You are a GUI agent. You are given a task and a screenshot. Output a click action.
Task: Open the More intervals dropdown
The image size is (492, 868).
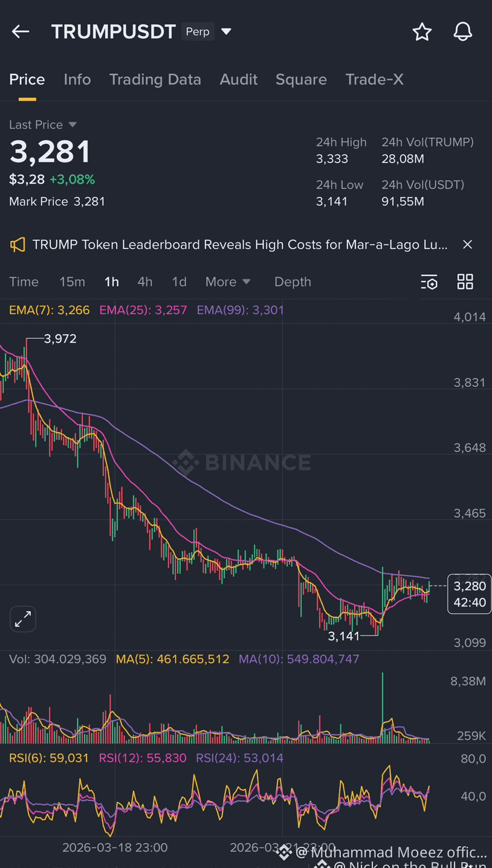[x=228, y=282]
